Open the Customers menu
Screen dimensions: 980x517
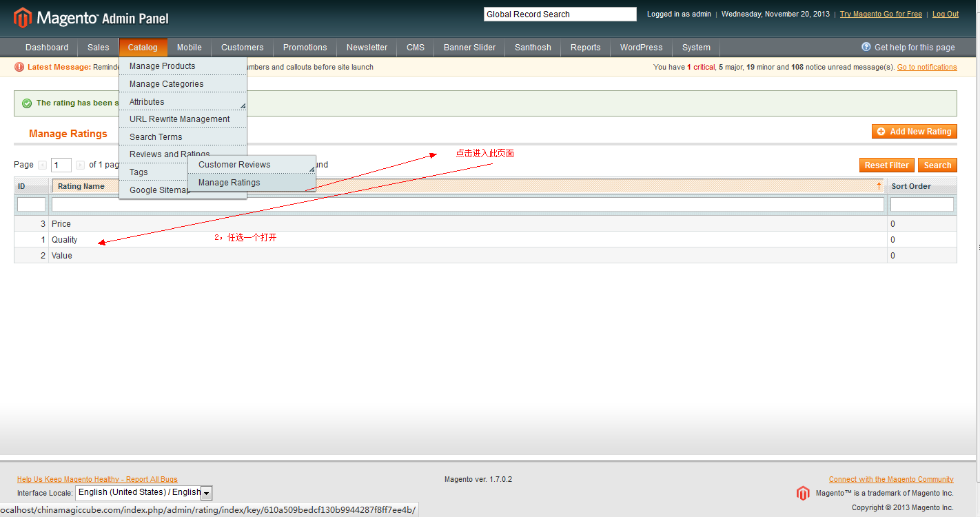click(x=243, y=48)
